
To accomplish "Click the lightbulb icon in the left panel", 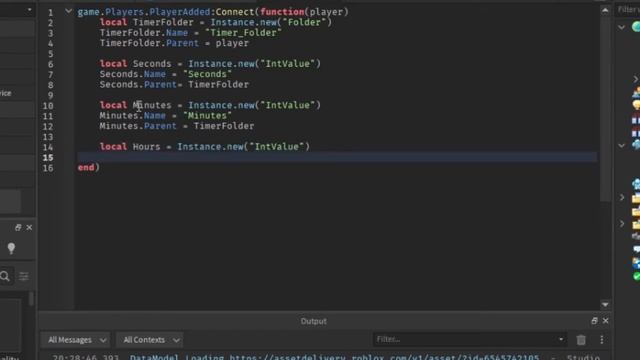I will click(11, 248).
